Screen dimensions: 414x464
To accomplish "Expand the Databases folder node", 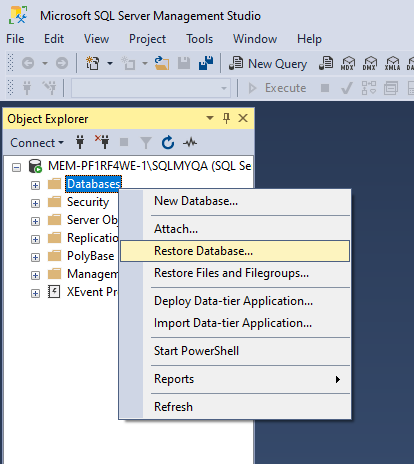I will 35,185.
